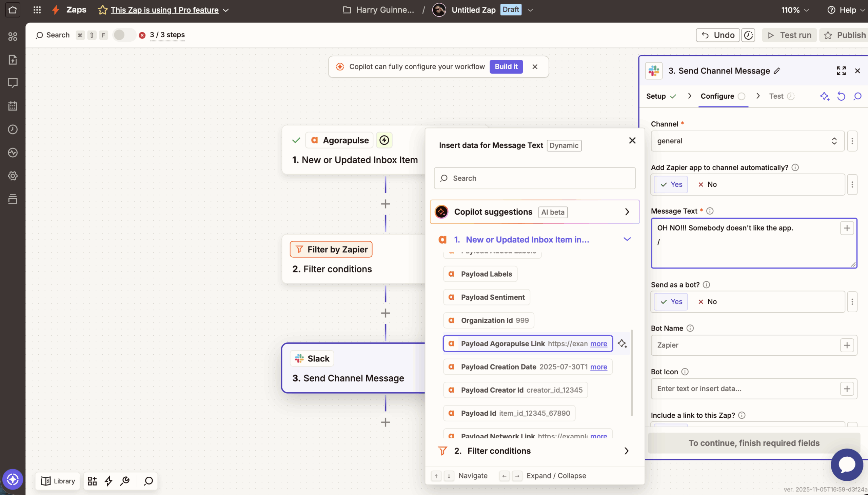Click the Build it button

pos(506,67)
